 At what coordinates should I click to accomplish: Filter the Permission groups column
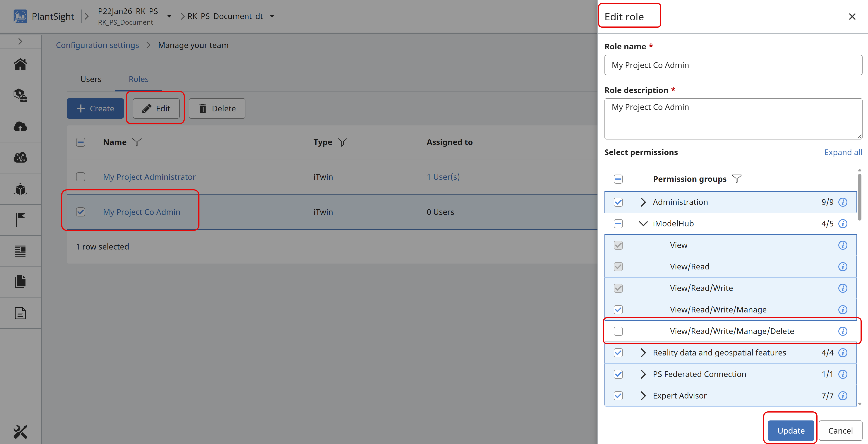tap(737, 179)
